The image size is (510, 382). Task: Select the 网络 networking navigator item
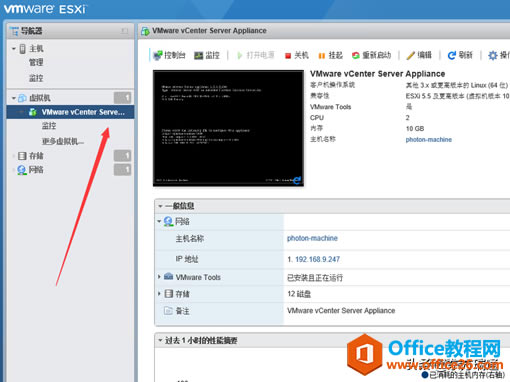(x=36, y=170)
